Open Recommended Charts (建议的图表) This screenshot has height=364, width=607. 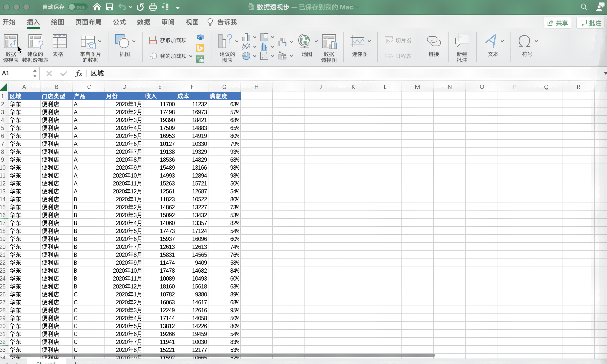227,48
